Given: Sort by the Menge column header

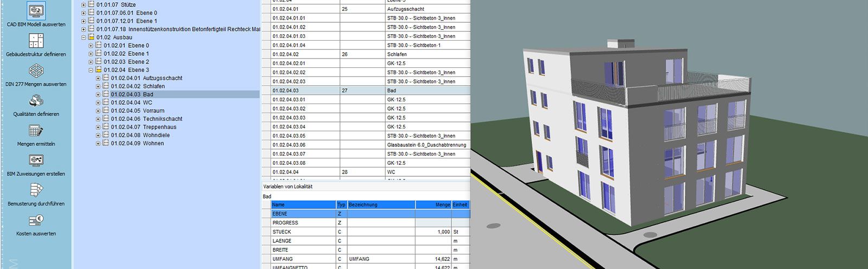Looking at the screenshot, I should (x=433, y=204).
